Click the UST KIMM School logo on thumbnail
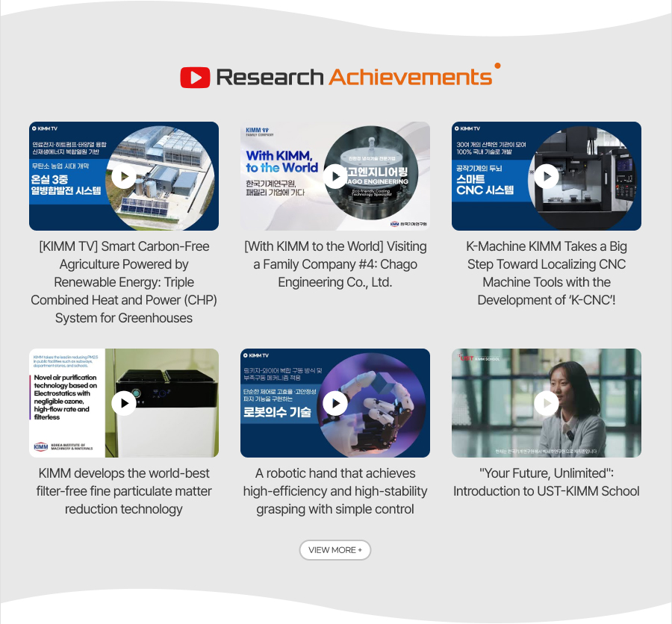Viewport: 672px width, 624px height. (479, 358)
